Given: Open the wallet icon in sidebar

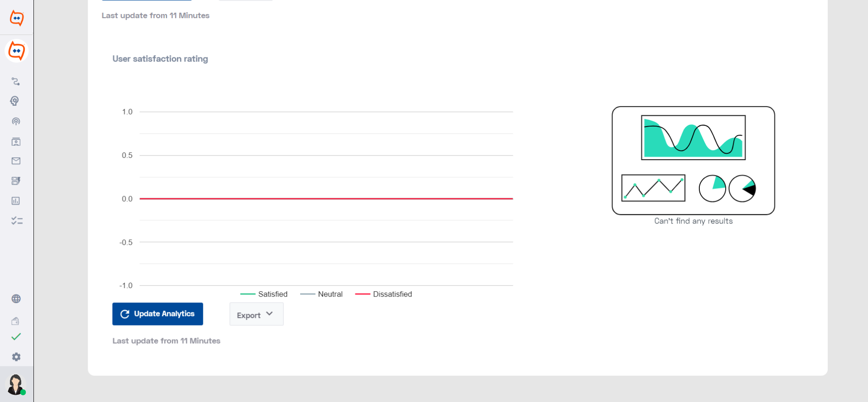Looking at the screenshot, I should point(15,321).
